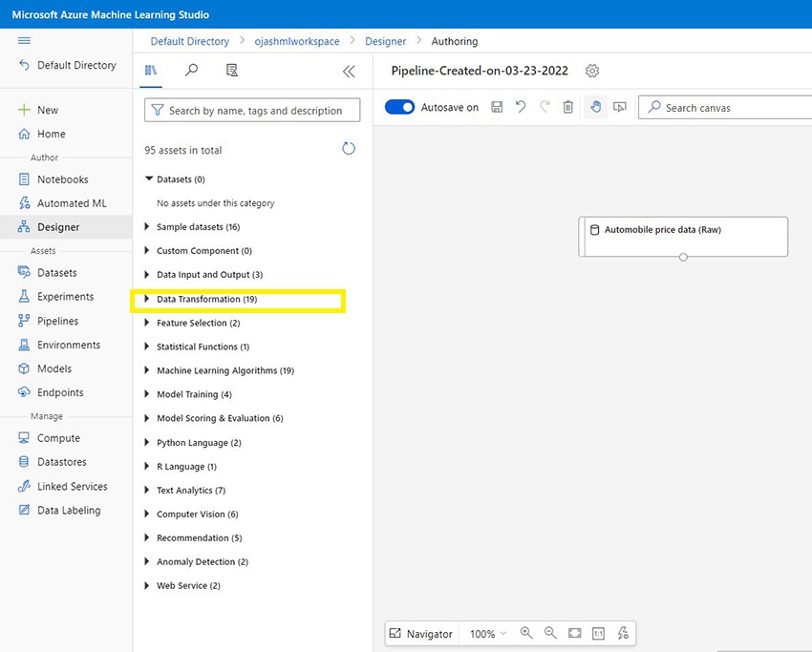Image resolution: width=812 pixels, height=652 pixels.
Task: Open Automated ML from the sidebar
Action: pos(62,202)
